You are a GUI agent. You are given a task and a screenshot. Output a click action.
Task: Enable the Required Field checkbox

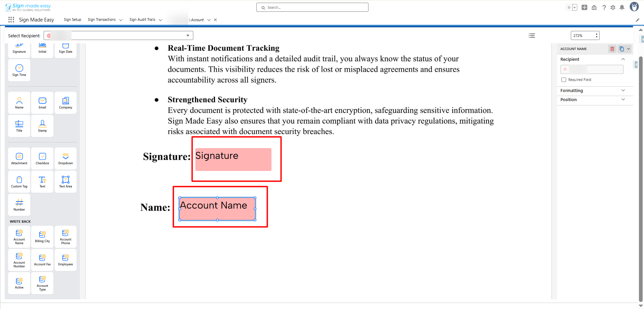(x=564, y=80)
